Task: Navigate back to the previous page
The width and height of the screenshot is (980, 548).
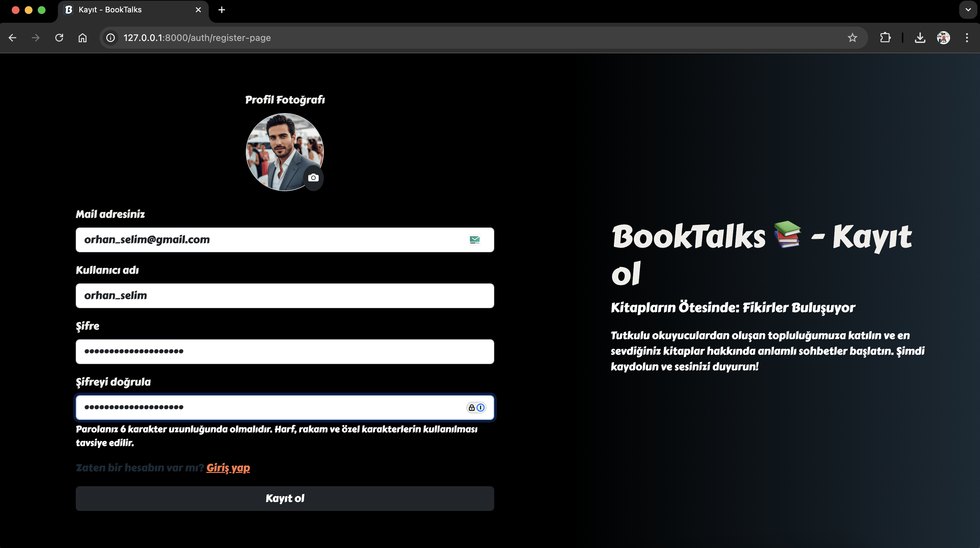Action: coord(13,38)
